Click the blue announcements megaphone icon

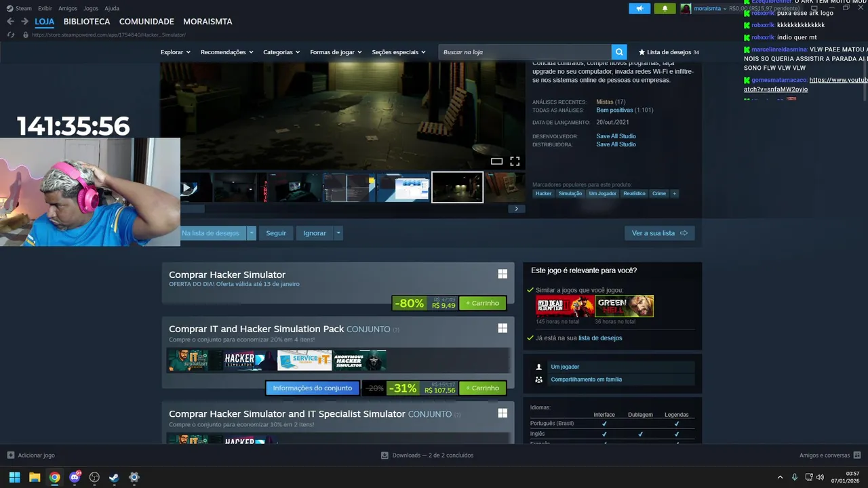(x=639, y=8)
